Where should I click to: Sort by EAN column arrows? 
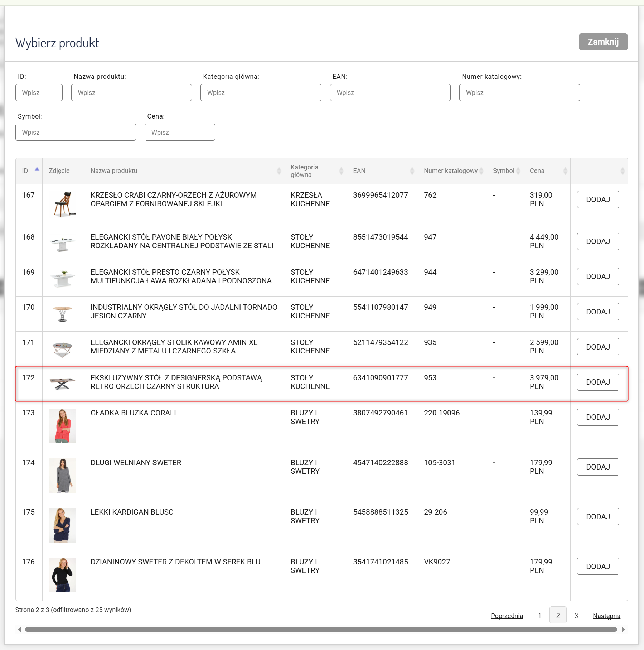[x=412, y=171]
